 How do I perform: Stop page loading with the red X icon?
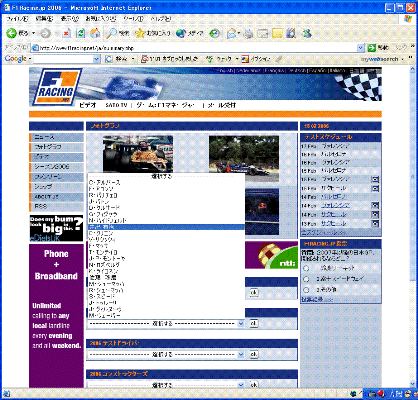coord(66,33)
